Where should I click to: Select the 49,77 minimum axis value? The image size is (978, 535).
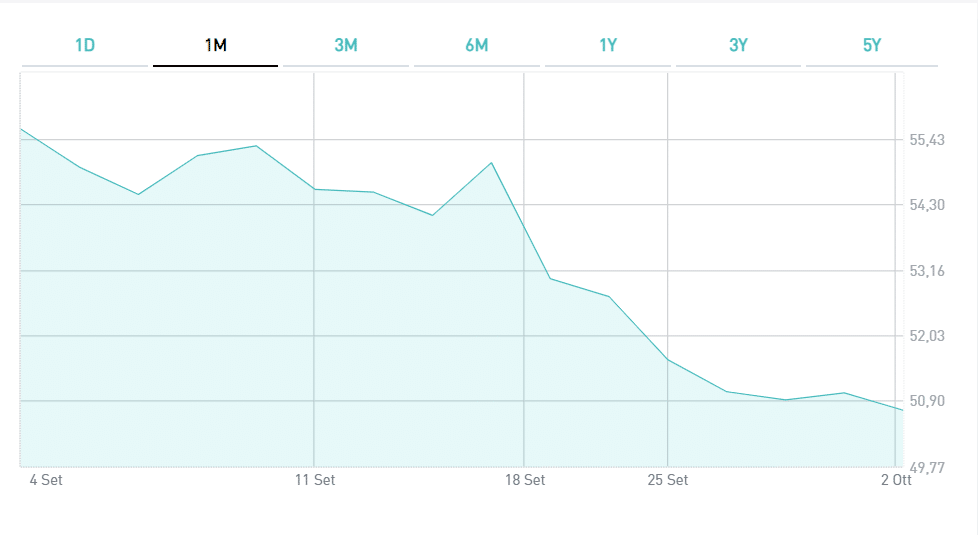[927, 466]
